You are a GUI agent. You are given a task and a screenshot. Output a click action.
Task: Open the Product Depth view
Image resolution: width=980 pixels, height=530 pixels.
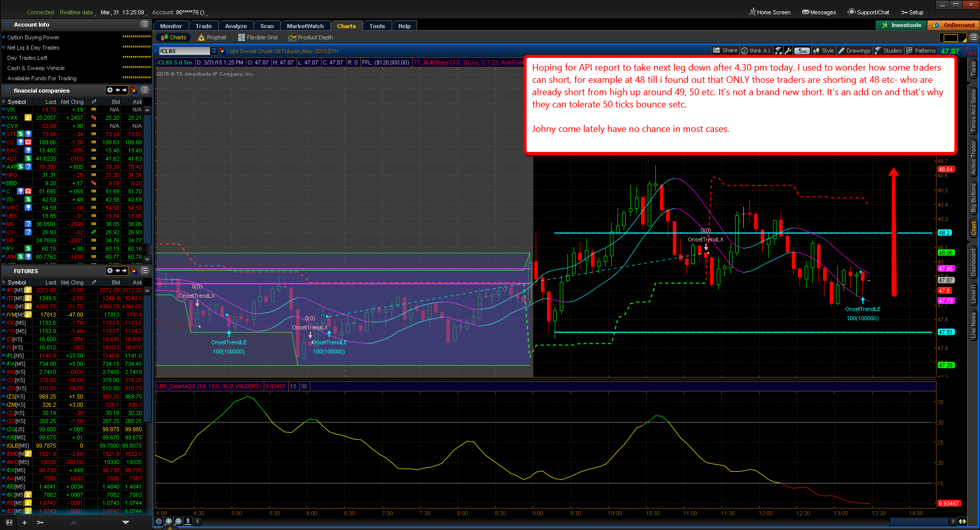pos(311,37)
